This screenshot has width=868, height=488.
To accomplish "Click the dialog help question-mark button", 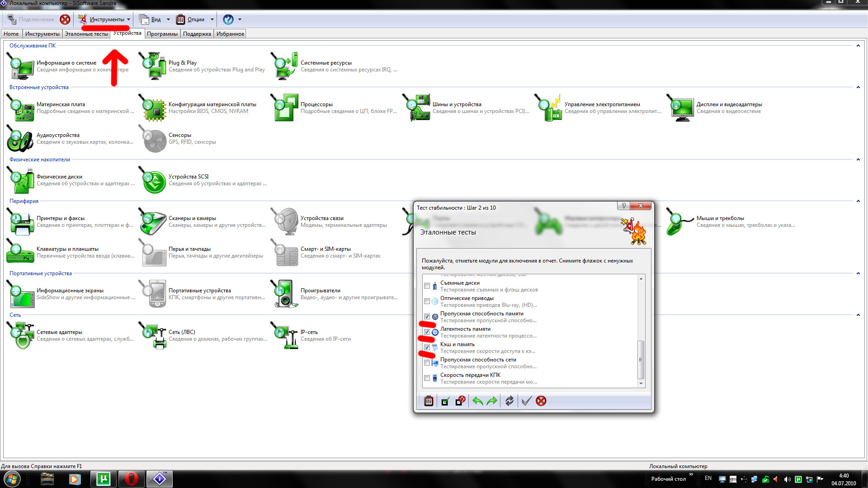I will [623, 206].
